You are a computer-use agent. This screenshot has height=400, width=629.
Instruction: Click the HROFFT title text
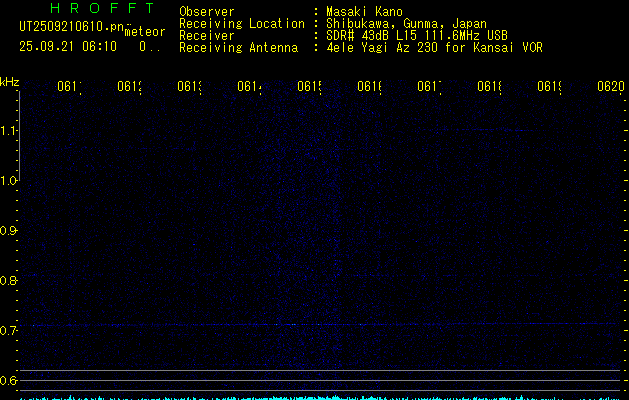click(102, 8)
